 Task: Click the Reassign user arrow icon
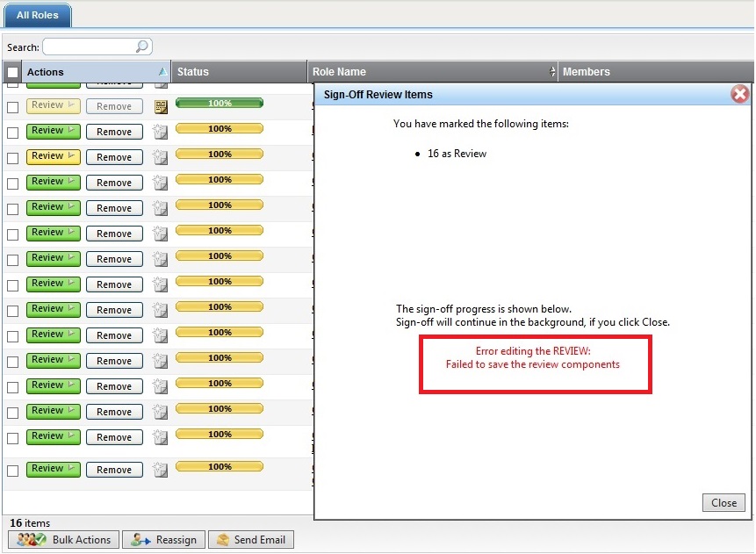point(140,539)
